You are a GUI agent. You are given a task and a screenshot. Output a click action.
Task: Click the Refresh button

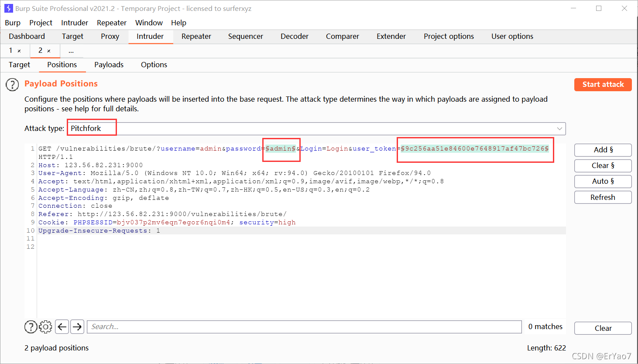603,197
